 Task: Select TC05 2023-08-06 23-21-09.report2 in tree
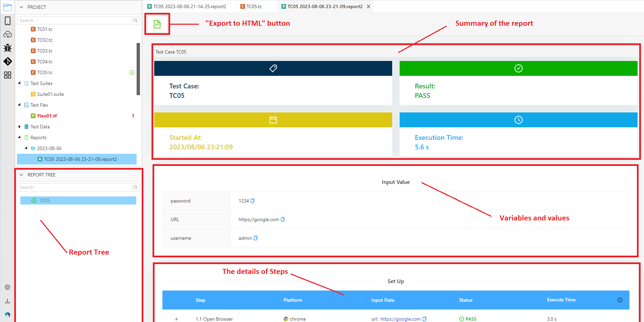point(77,159)
